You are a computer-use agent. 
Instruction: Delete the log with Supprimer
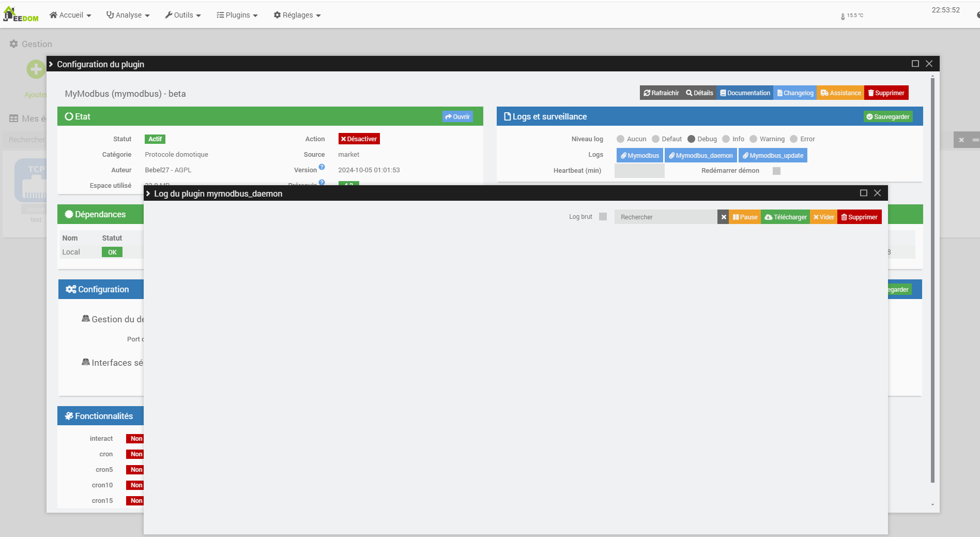coord(859,217)
